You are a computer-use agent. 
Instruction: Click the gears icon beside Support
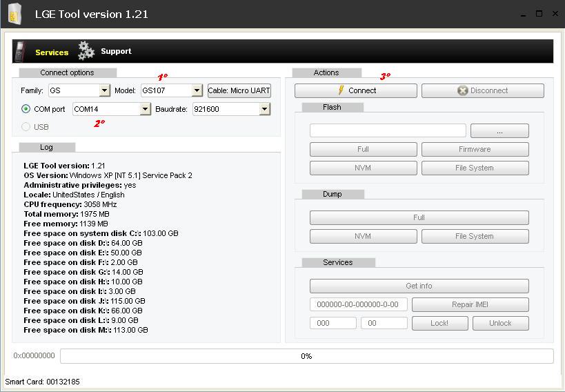coord(86,50)
